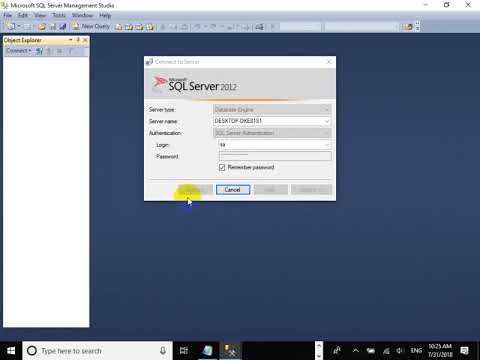Click the XMLA Query toolbar icon
Viewport: 480px width, 360px height.
(150, 27)
